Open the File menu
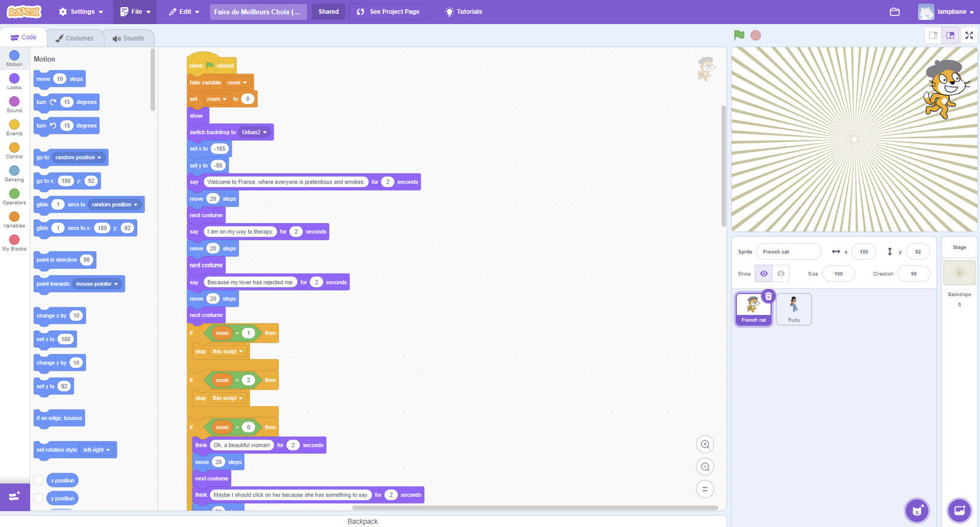The image size is (980, 527). 135,12
